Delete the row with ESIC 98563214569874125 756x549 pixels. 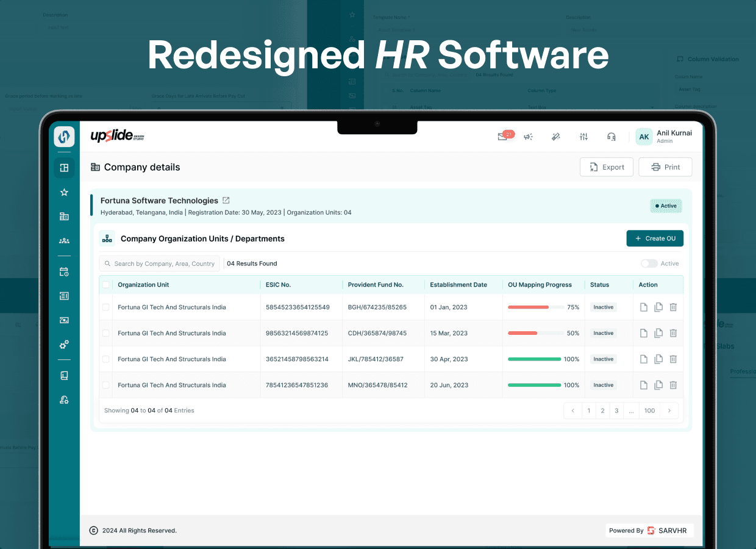coord(673,333)
